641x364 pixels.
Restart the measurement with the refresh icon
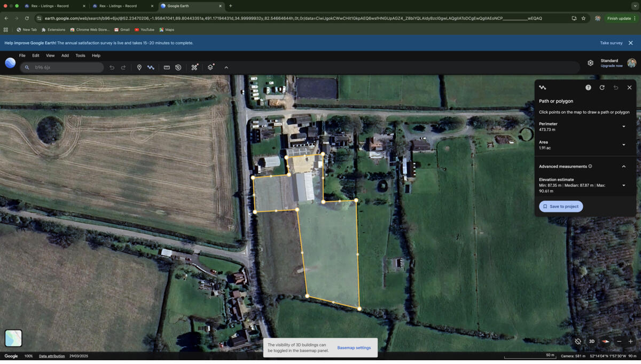tap(602, 88)
